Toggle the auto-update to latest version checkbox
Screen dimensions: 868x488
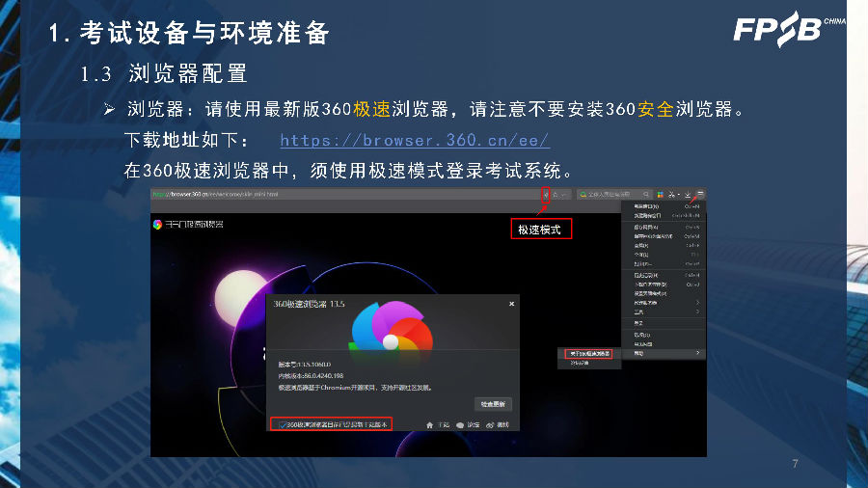coord(284,425)
